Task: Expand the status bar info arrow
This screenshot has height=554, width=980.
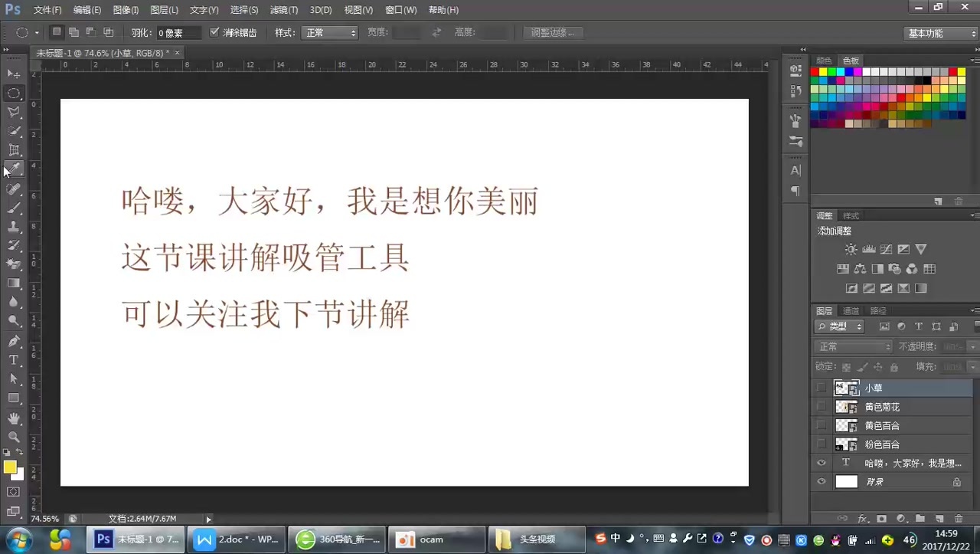Action: [x=208, y=519]
